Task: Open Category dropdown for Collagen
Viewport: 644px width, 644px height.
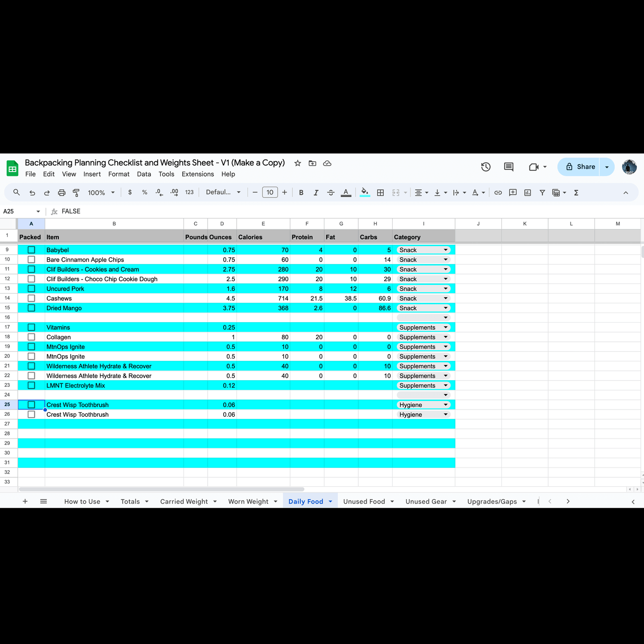Action: (x=445, y=337)
